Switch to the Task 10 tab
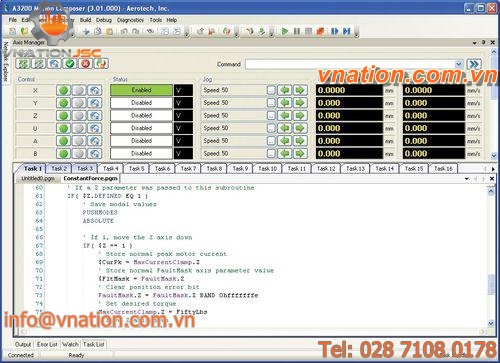 point(268,169)
